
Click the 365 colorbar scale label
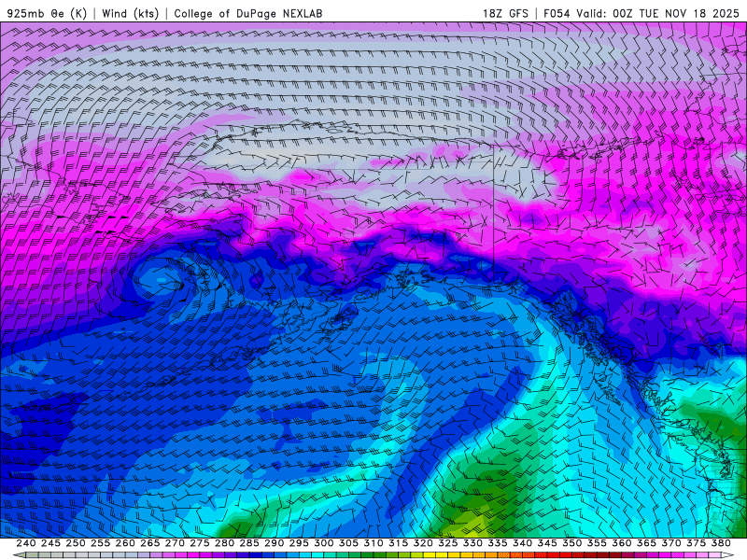(x=646, y=543)
